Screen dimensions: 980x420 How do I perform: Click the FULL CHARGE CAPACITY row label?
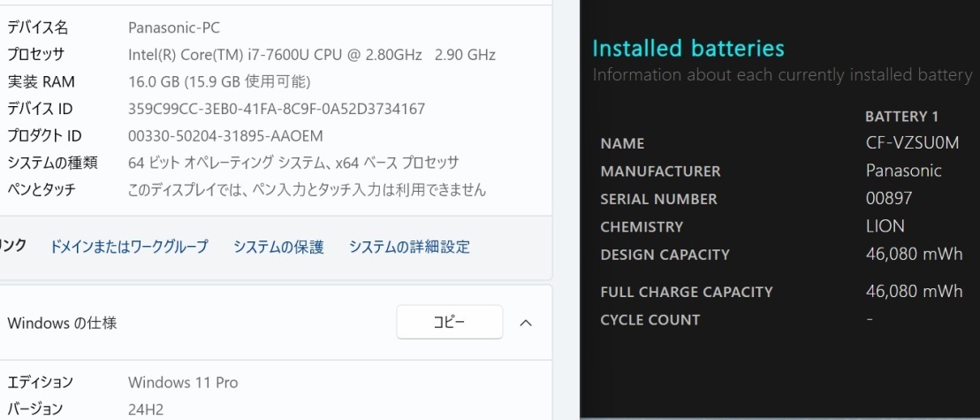pyautogui.click(x=687, y=292)
